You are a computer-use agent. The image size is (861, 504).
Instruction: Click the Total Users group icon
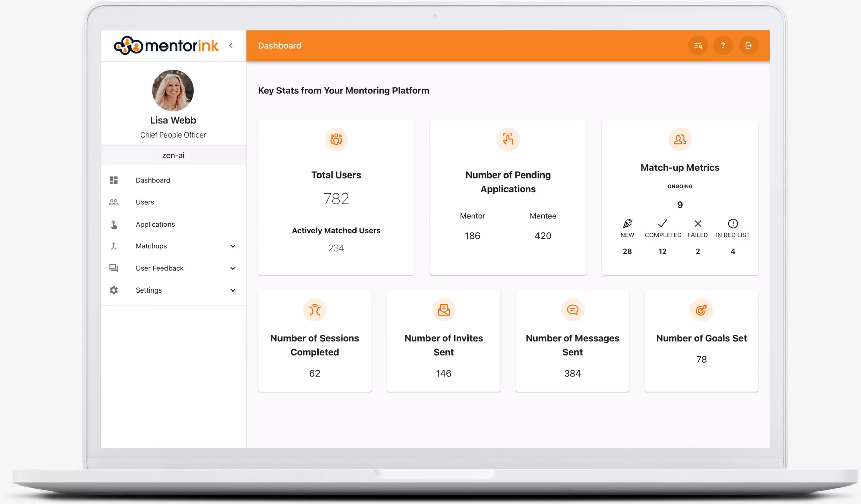336,139
